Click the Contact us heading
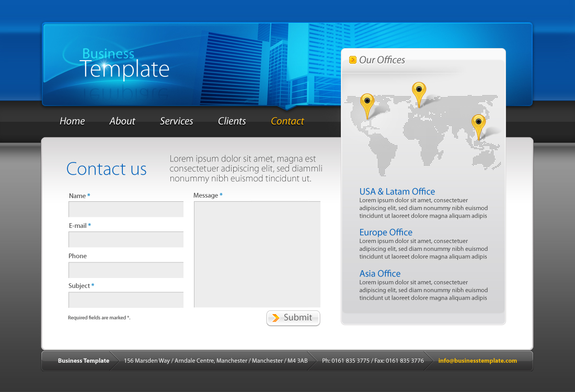The height and width of the screenshot is (392, 575). (106, 169)
